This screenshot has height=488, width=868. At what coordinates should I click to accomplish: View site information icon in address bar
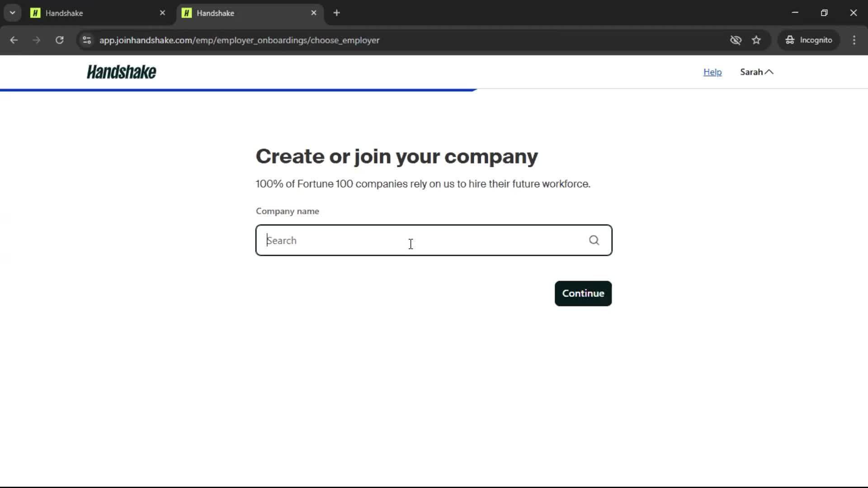click(x=87, y=40)
